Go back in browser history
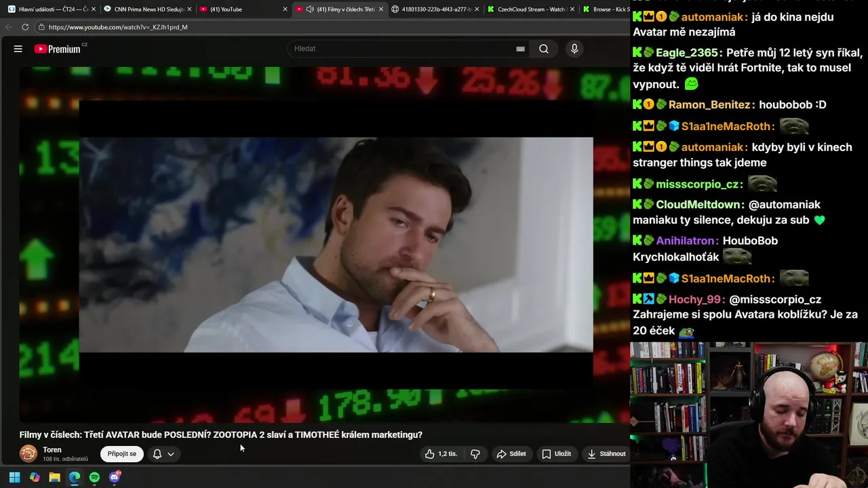The height and width of the screenshot is (488, 868). tap(8, 27)
